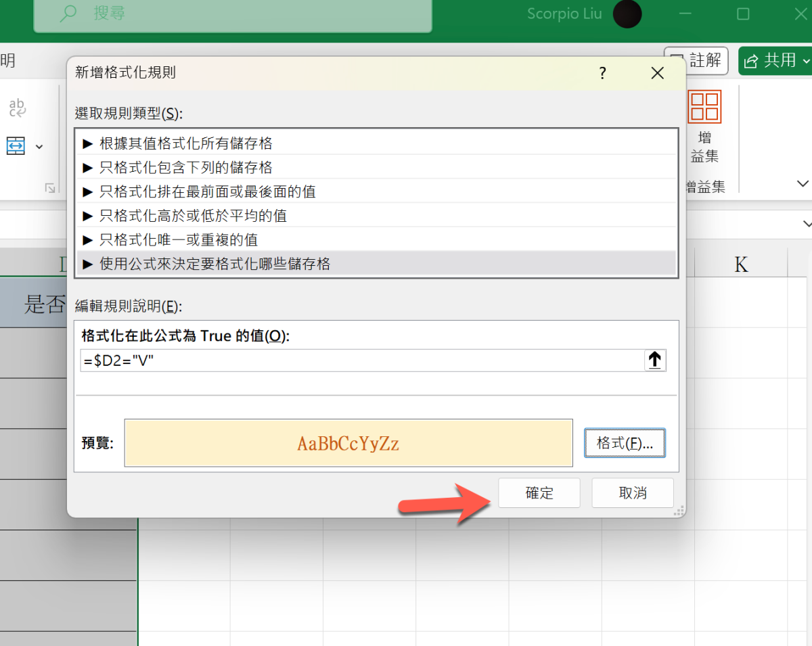Click the merge cells icon in ribbon

pos(16,145)
